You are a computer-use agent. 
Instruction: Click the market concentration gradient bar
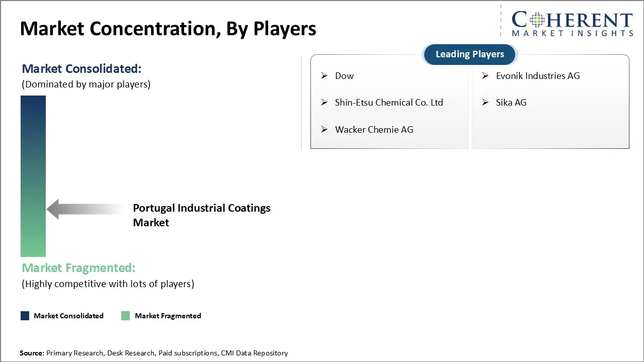[33, 176]
